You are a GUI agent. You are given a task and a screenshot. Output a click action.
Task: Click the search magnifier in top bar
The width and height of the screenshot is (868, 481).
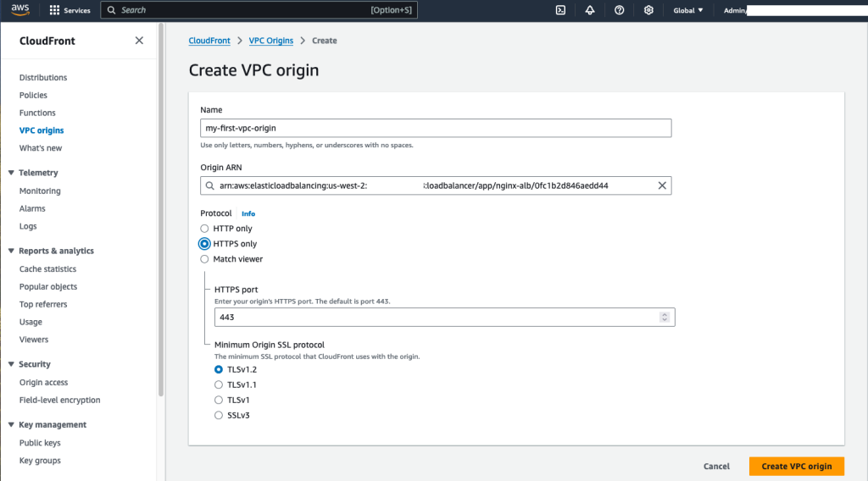(x=111, y=10)
